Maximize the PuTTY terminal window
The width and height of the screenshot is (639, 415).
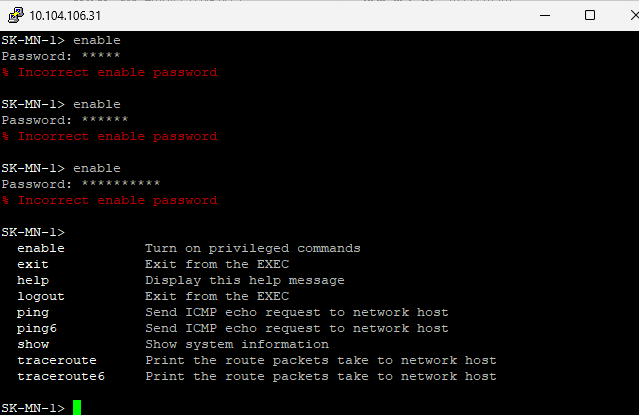click(x=590, y=15)
